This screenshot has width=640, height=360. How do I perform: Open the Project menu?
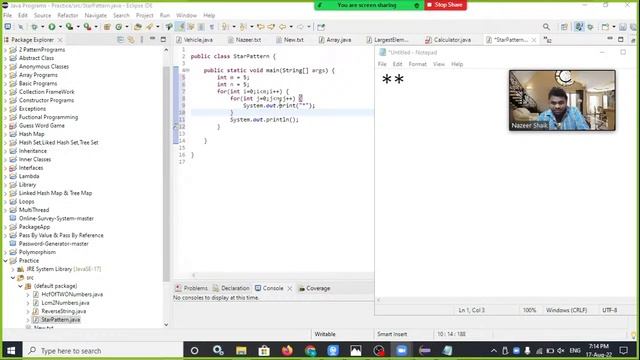click(x=144, y=15)
